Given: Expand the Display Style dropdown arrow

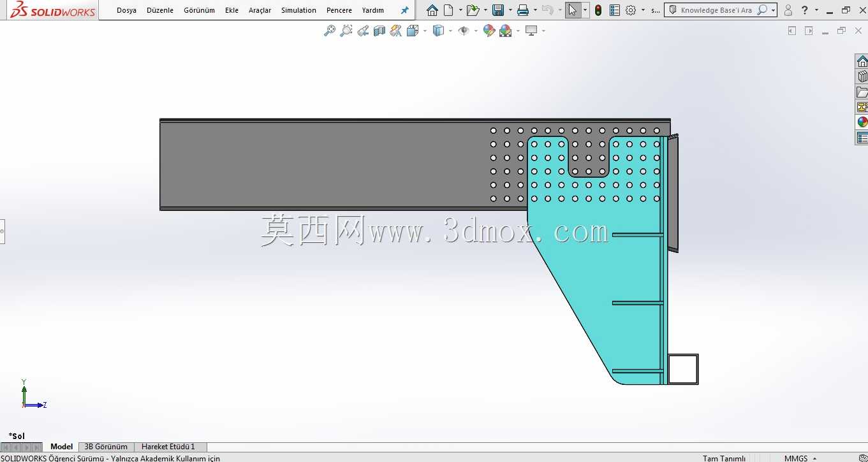Looking at the screenshot, I should tap(450, 31).
